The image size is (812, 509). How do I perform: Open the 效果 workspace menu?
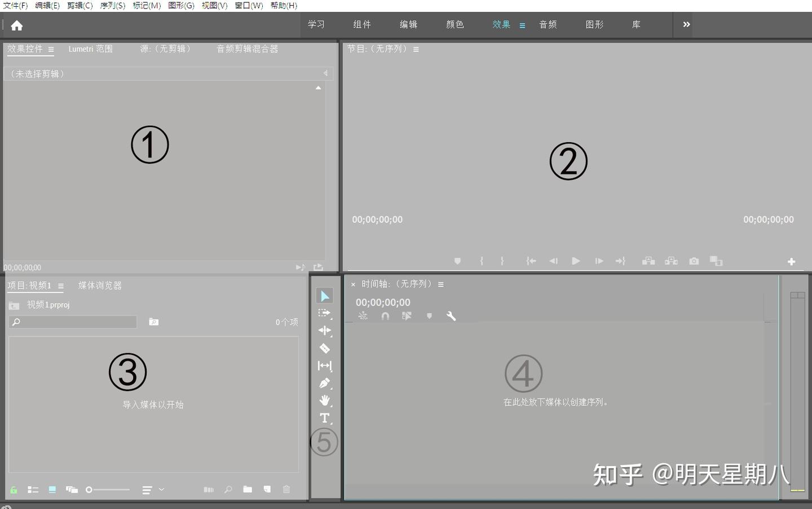point(522,25)
